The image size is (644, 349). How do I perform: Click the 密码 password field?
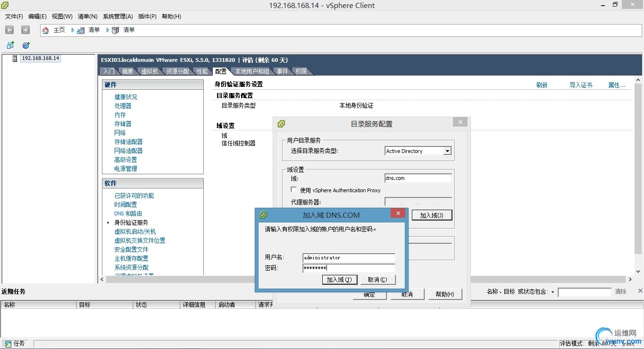[x=349, y=268]
